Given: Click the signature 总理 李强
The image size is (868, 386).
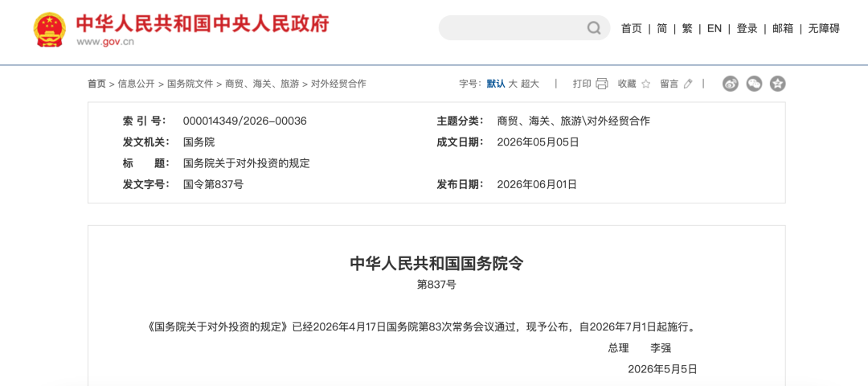Looking at the screenshot, I should (640, 348).
